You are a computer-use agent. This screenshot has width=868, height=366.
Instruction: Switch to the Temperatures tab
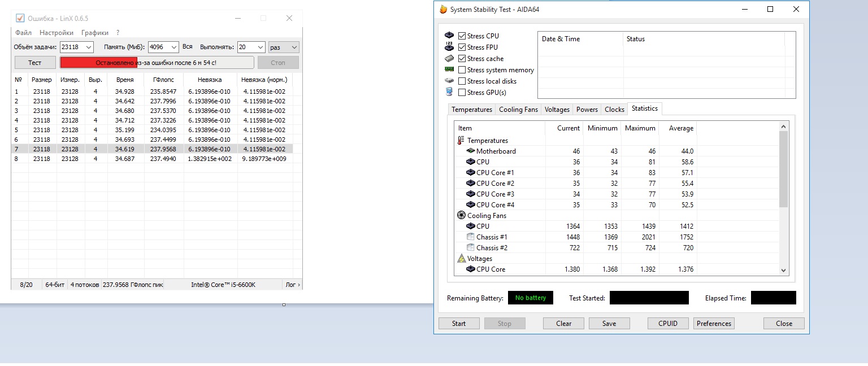coord(472,110)
